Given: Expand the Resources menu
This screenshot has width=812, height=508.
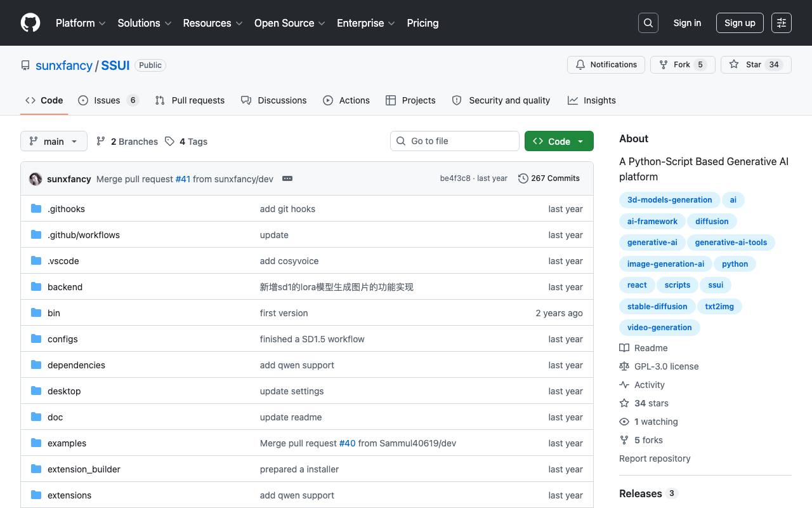Looking at the screenshot, I should click(213, 23).
